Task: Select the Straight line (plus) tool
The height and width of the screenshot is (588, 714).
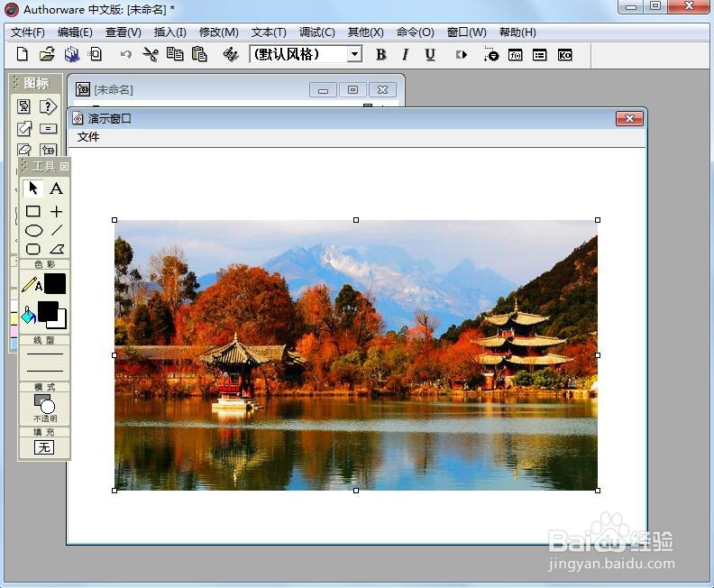Action: click(x=57, y=211)
